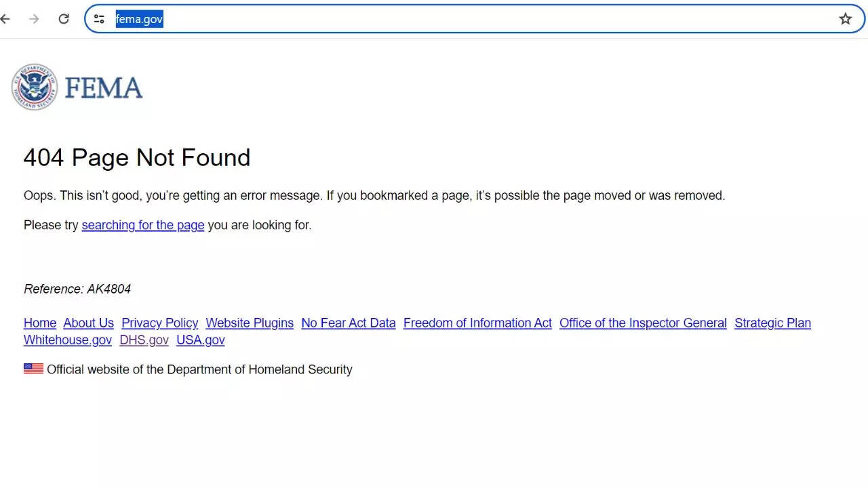Open site settings via the tune icon
Screen dimensions: 868x488
[x=99, y=19]
